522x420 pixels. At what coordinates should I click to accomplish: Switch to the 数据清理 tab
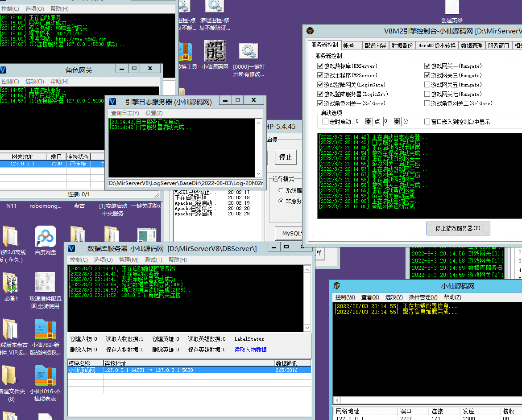click(472, 45)
